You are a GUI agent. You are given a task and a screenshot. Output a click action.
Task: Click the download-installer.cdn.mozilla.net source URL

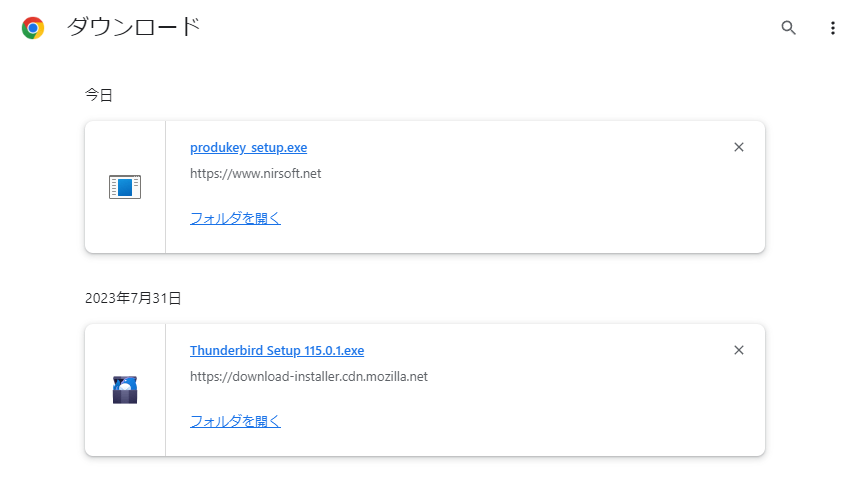tap(308, 376)
